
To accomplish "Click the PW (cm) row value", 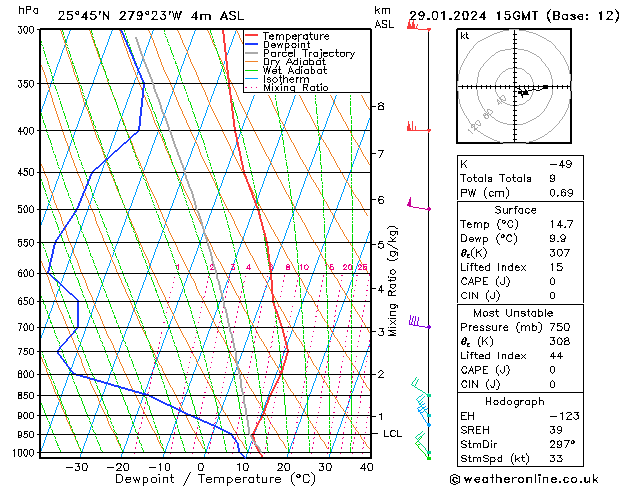I will tap(561, 193).
